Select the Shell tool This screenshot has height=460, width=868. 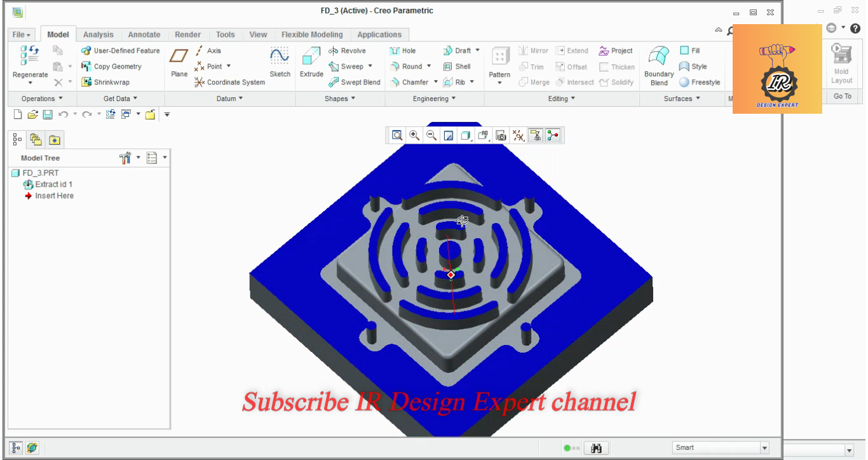(x=457, y=66)
